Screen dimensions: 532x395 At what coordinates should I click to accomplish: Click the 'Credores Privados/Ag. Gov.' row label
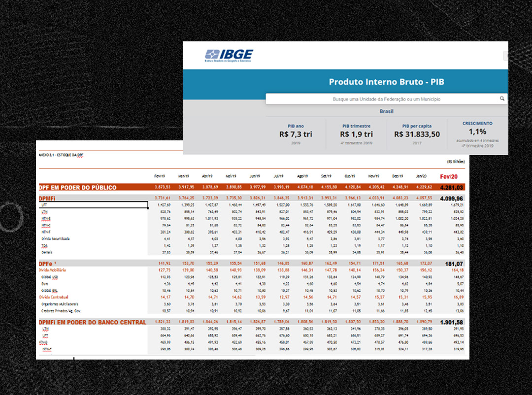point(61,311)
